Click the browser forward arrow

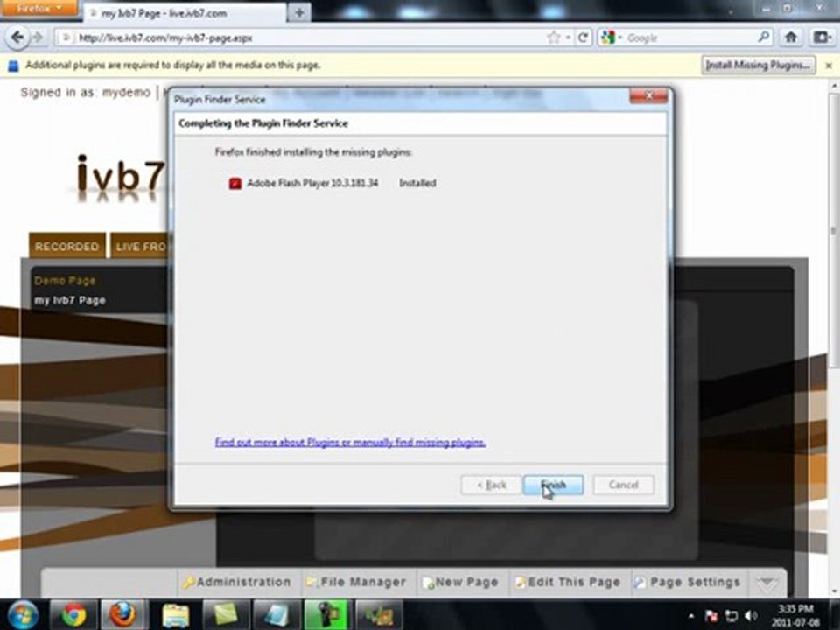click(38, 38)
